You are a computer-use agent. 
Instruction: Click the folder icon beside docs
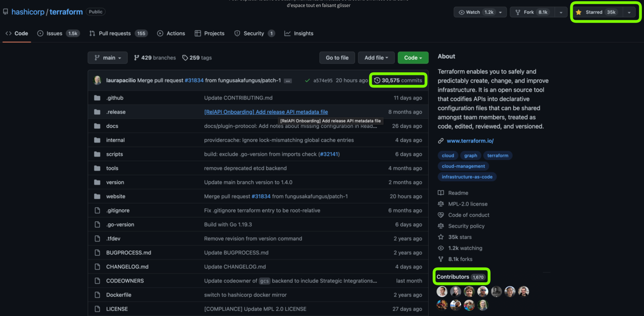click(97, 126)
